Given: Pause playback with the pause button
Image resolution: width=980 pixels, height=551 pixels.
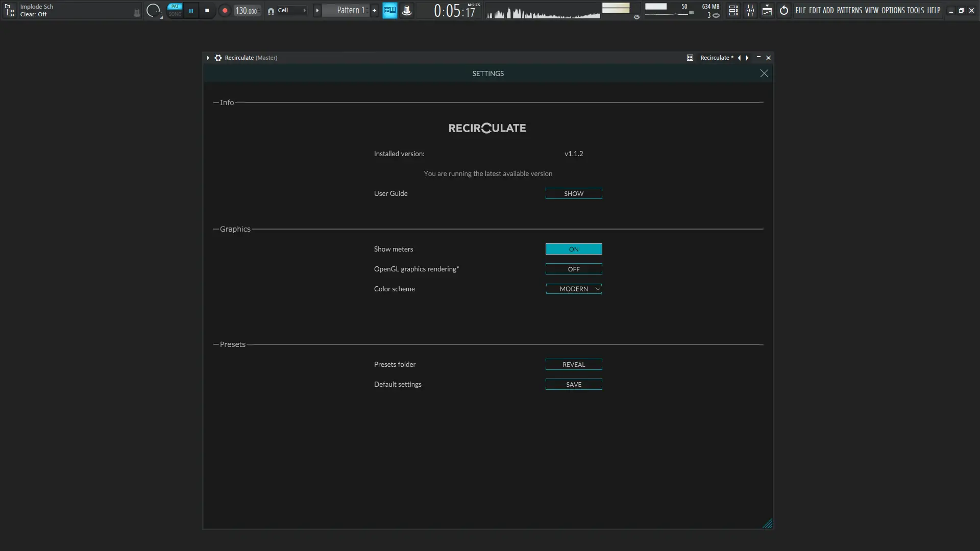Looking at the screenshot, I should 191,10.
